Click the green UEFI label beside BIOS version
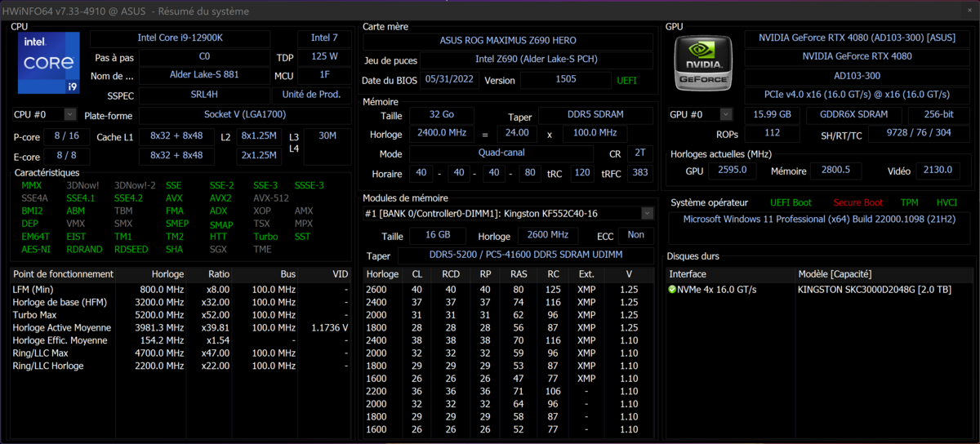 click(x=627, y=81)
